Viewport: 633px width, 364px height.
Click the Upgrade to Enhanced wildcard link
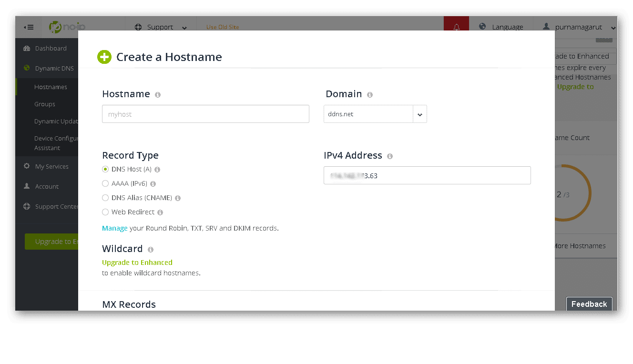pos(137,263)
